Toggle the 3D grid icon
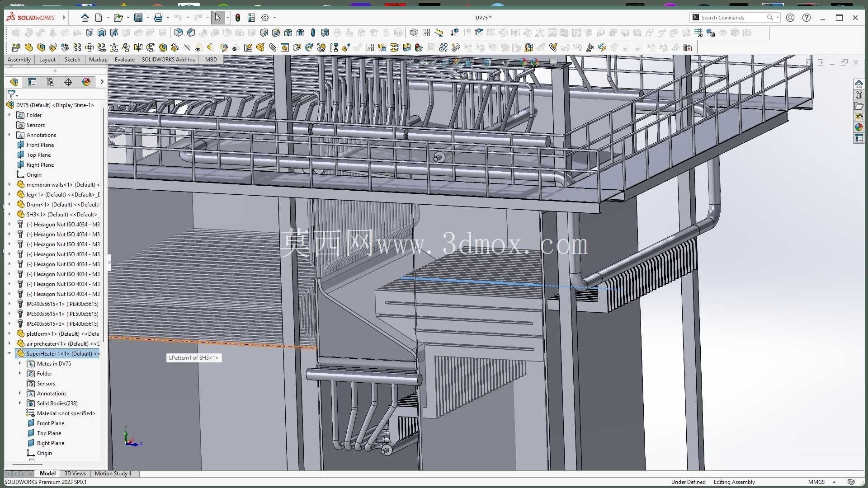This screenshot has width=868, height=488. coord(698,33)
